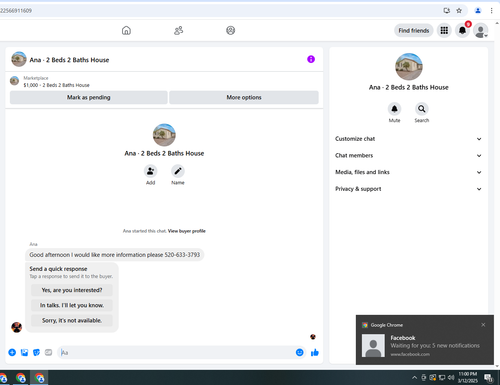Close the Google Chrome notification popup
This screenshot has width=500, height=385.
pyautogui.click(x=483, y=325)
